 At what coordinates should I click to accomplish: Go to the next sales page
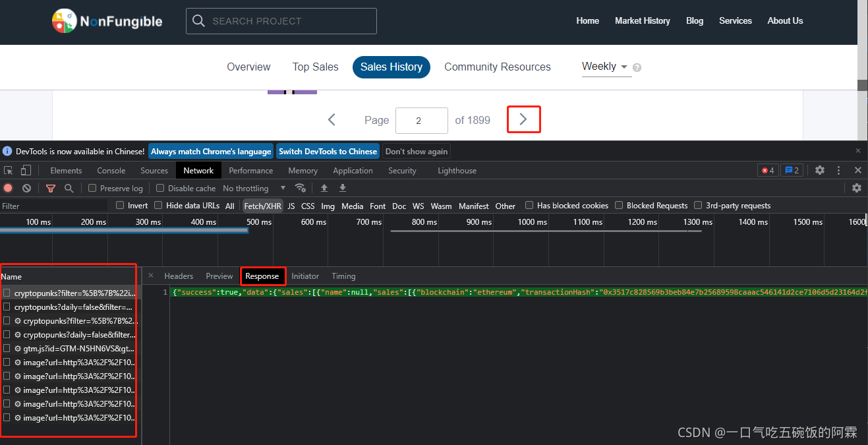(x=523, y=119)
